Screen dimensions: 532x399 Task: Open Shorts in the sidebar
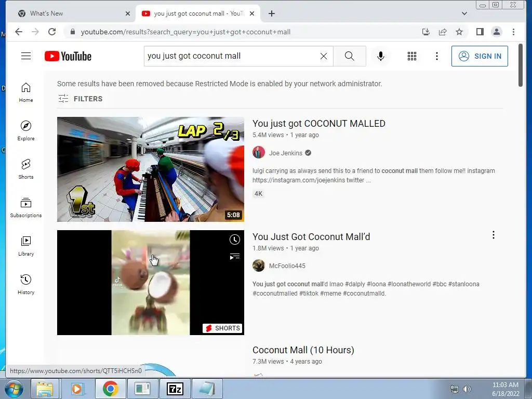coord(26,169)
